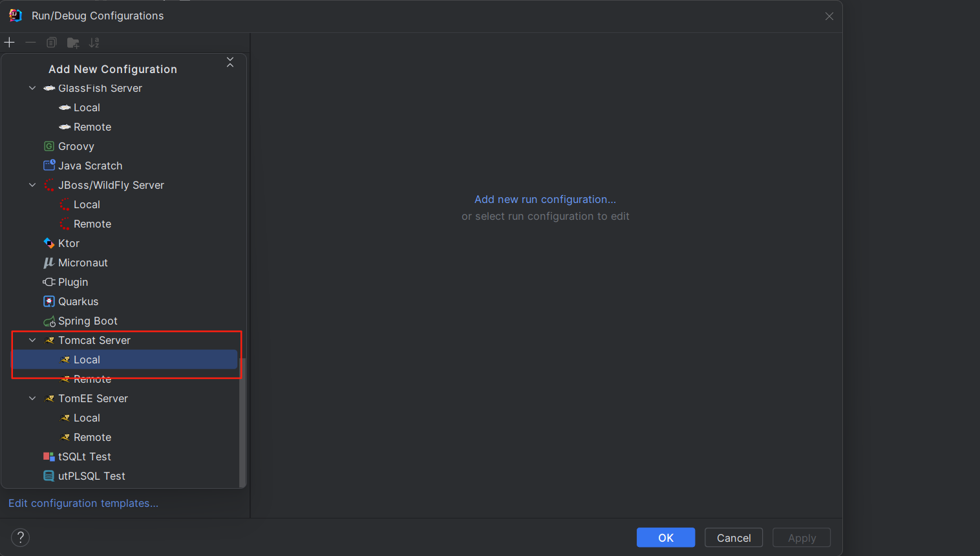The width and height of the screenshot is (980, 556).
Task: Click the JBoss/WildFly Server red icon
Action: tap(49, 185)
